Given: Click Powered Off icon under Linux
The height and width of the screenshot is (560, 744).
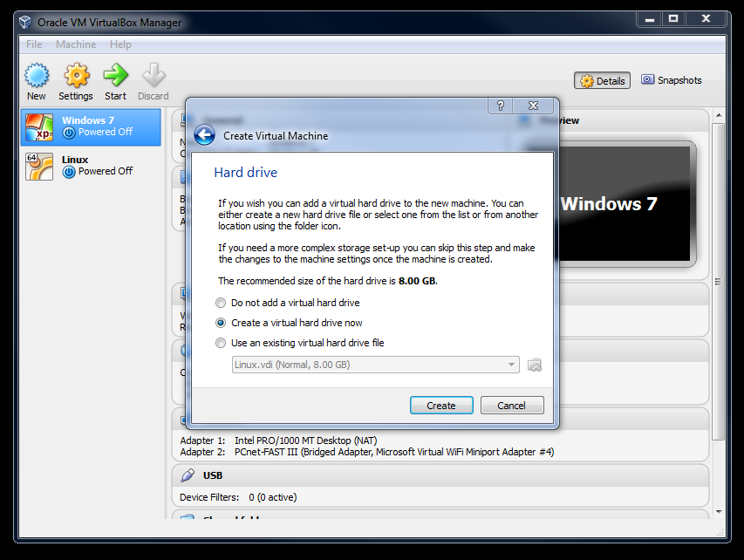Looking at the screenshot, I should (x=69, y=172).
